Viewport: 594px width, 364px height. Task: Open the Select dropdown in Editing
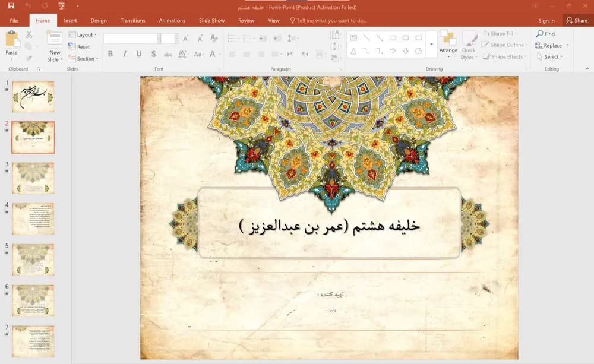[549, 56]
